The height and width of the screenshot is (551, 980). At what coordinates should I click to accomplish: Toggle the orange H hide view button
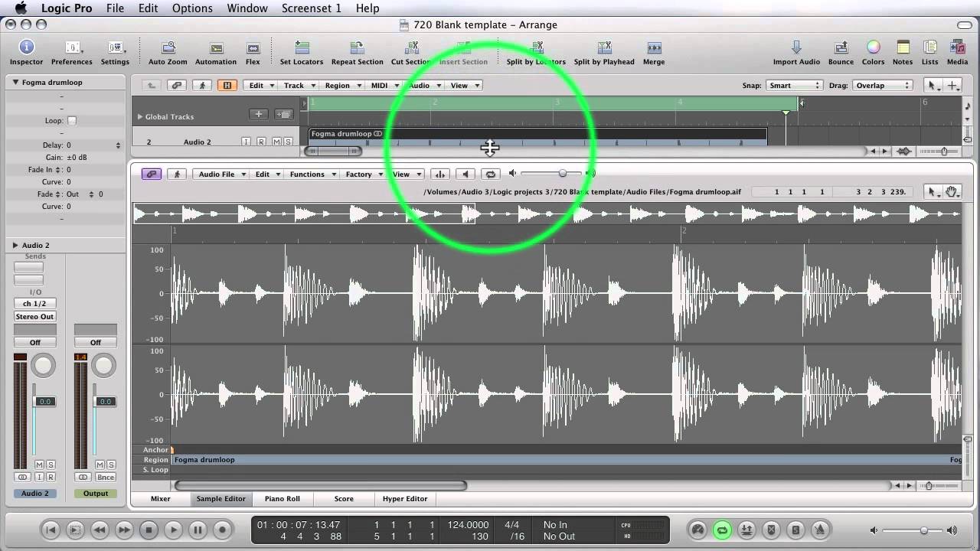[227, 86]
